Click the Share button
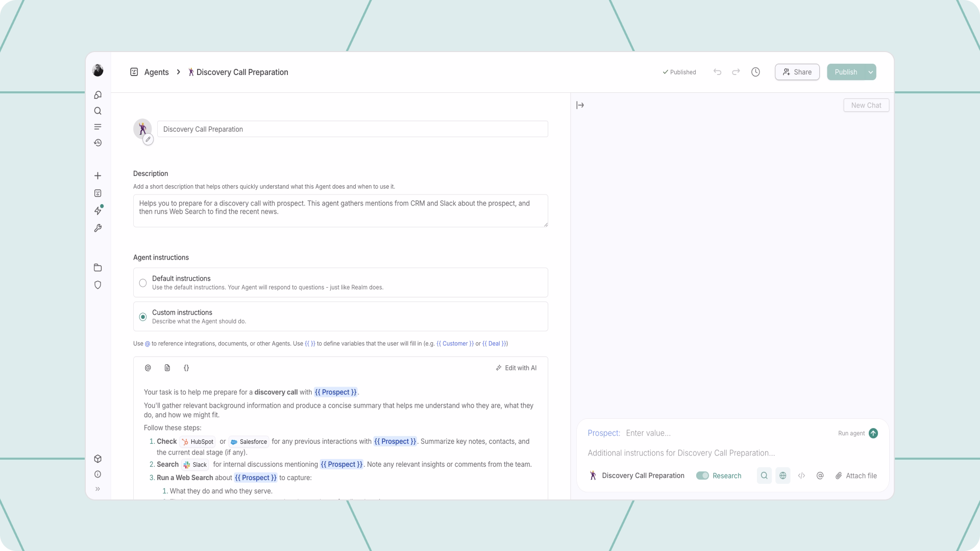Screen dimensions: 980x551 click(797, 72)
